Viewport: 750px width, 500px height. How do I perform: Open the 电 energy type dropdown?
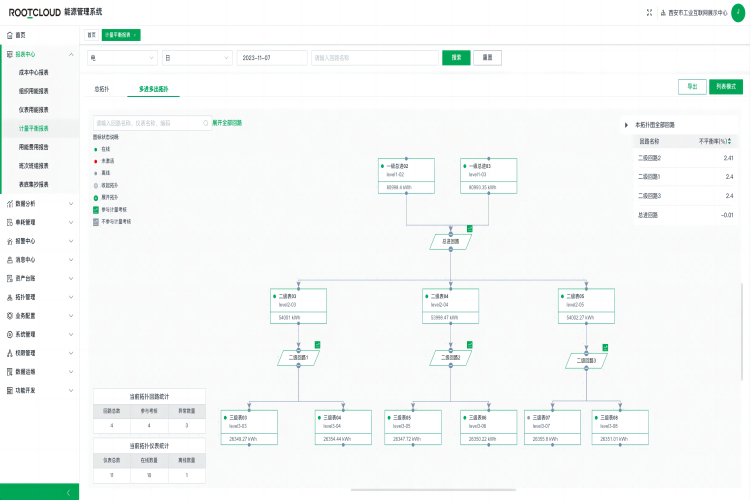tap(122, 58)
